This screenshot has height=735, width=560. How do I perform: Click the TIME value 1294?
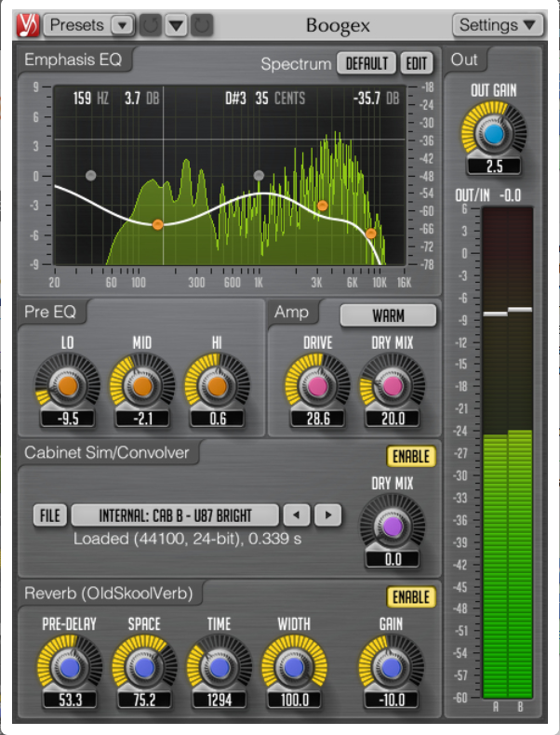219,700
